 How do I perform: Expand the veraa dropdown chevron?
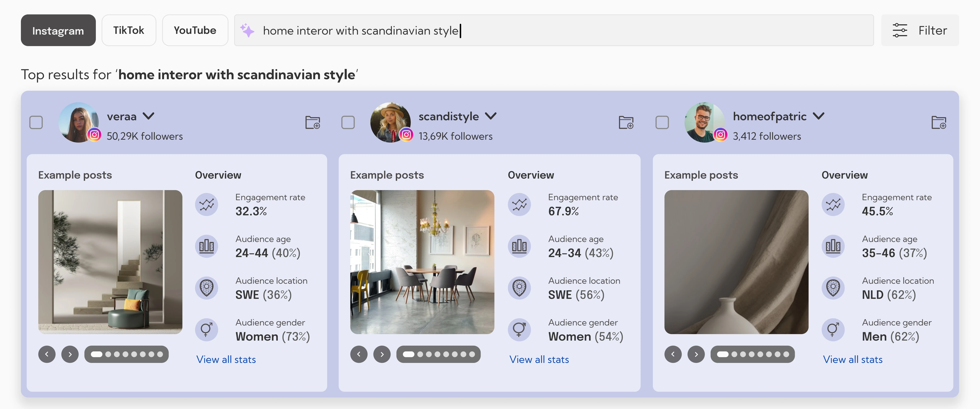pyautogui.click(x=148, y=116)
